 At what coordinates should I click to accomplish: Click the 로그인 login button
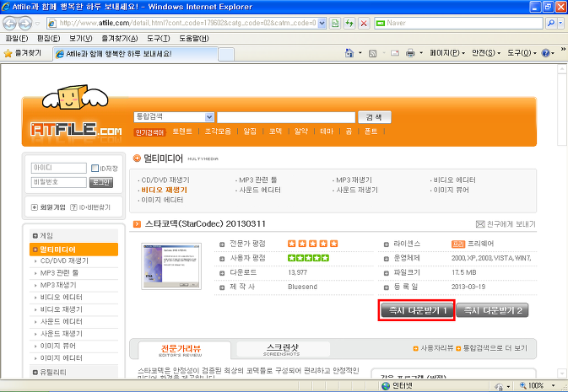point(101,182)
